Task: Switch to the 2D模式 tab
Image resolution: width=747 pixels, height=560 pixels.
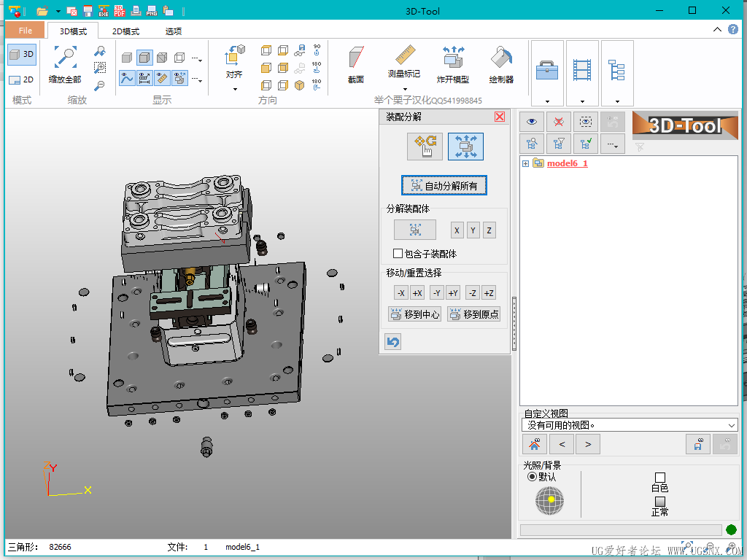Action: (x=125, y=31)
